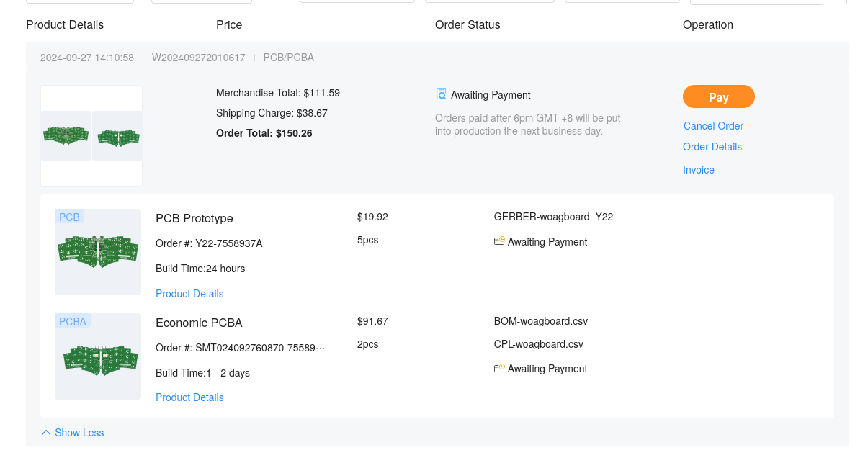Viewport: 868px width, 463px height.
Task: Click wallet icon in Economic PCBA row
Action: pos(499,368)
